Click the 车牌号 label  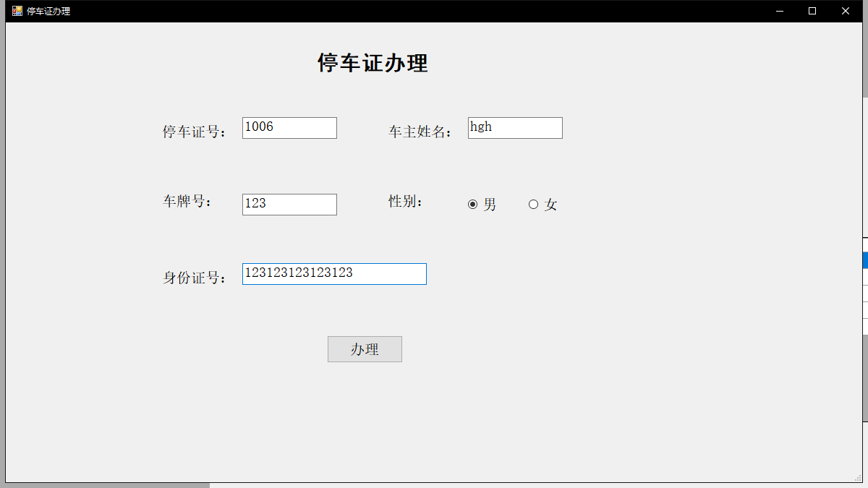pos(188,201)
